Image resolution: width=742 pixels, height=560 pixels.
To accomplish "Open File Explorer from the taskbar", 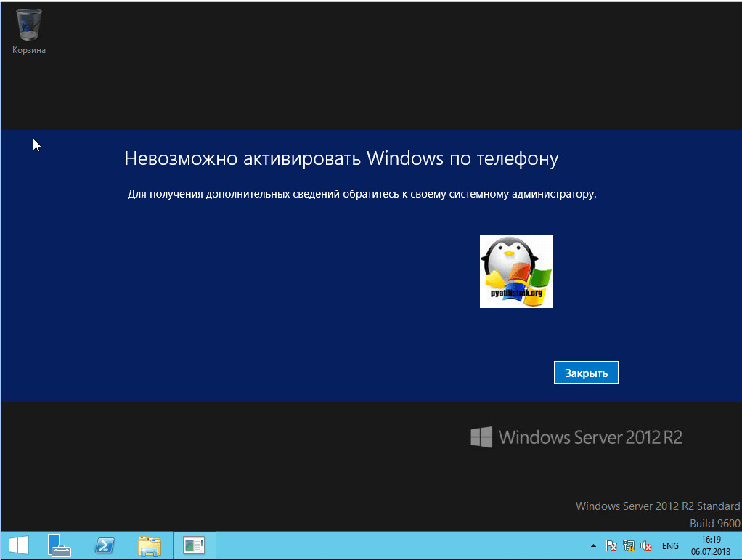I will pyautogui.click(x=149, y=545).
